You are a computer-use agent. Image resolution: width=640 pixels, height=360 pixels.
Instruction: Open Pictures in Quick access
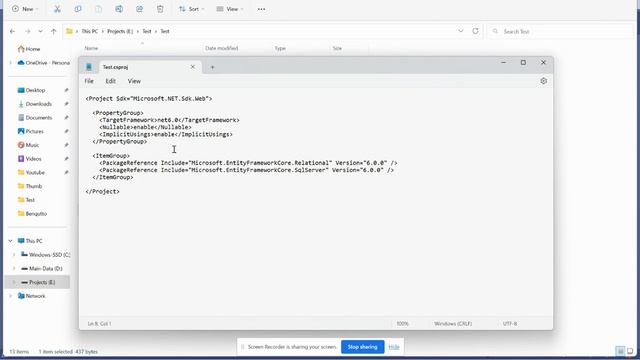tap(31, 131)
